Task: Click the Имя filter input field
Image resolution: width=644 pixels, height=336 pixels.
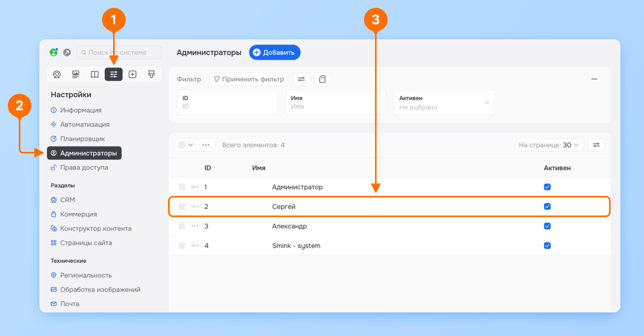Action: 336,102
